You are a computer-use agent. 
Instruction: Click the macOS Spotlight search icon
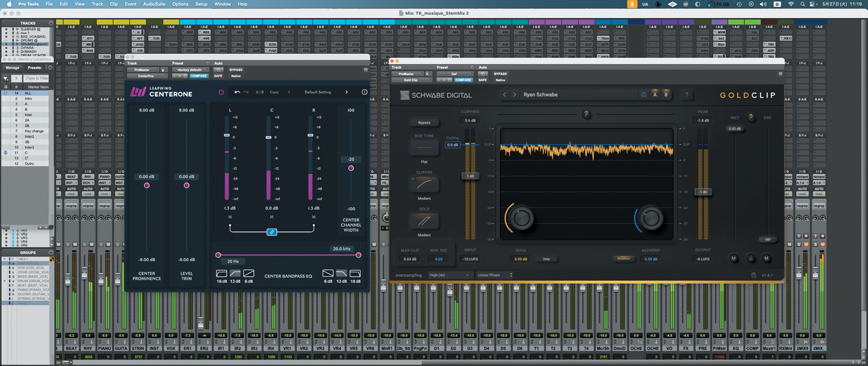(803, 4)
